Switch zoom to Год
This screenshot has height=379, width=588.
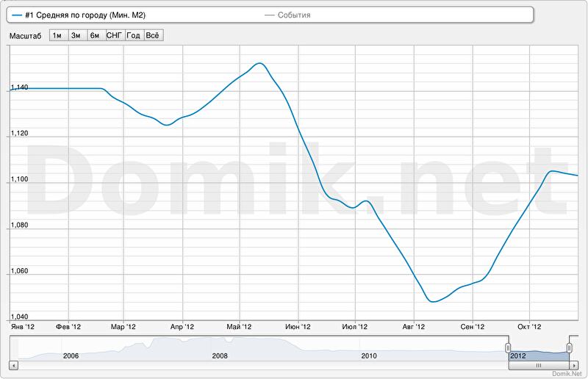click(x=134, y=35)
